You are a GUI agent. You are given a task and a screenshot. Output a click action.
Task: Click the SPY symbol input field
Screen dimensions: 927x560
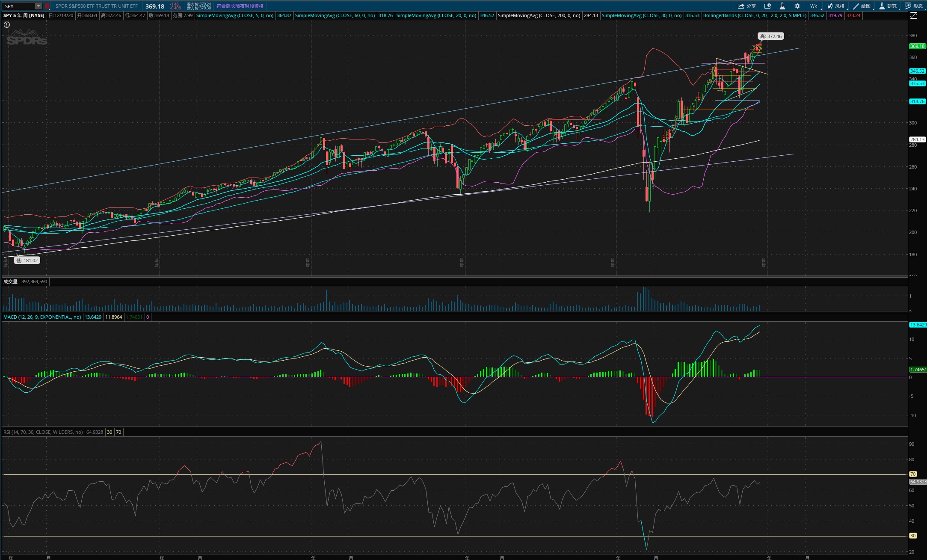pos(19,6)
